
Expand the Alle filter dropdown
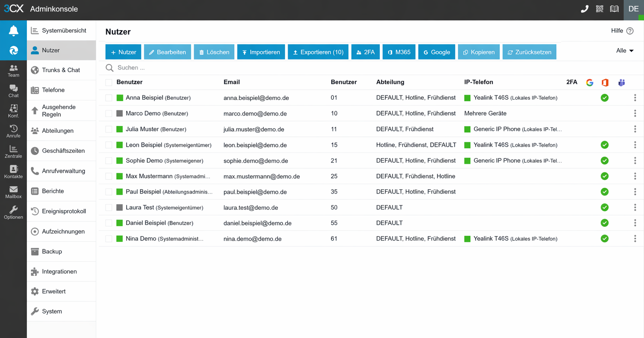click(625, 51)
